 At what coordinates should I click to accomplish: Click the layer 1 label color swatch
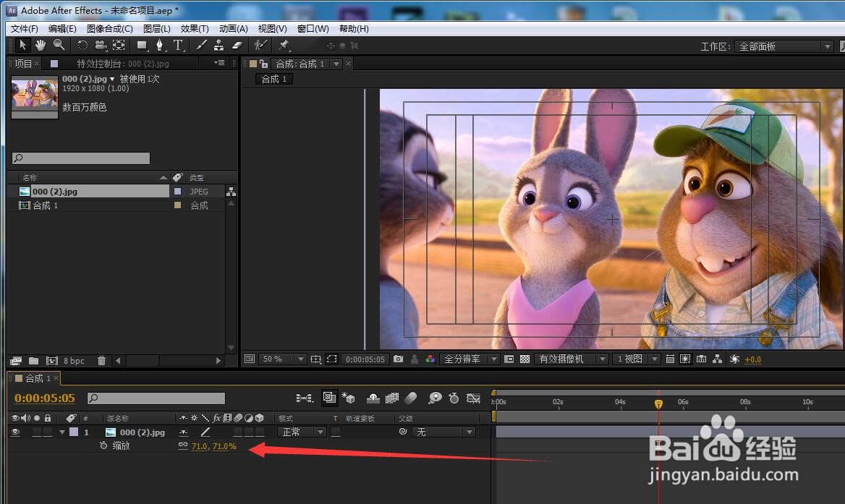[74, 432]
